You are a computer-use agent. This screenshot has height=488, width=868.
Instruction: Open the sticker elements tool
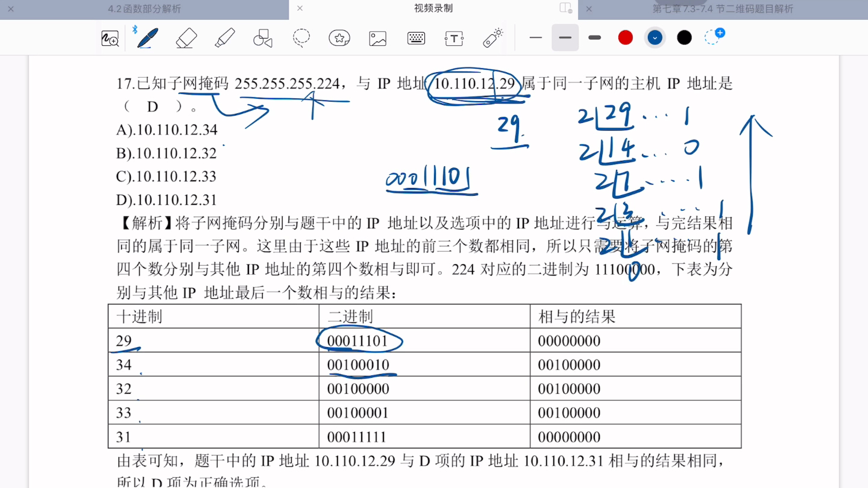tap(339, 38)
